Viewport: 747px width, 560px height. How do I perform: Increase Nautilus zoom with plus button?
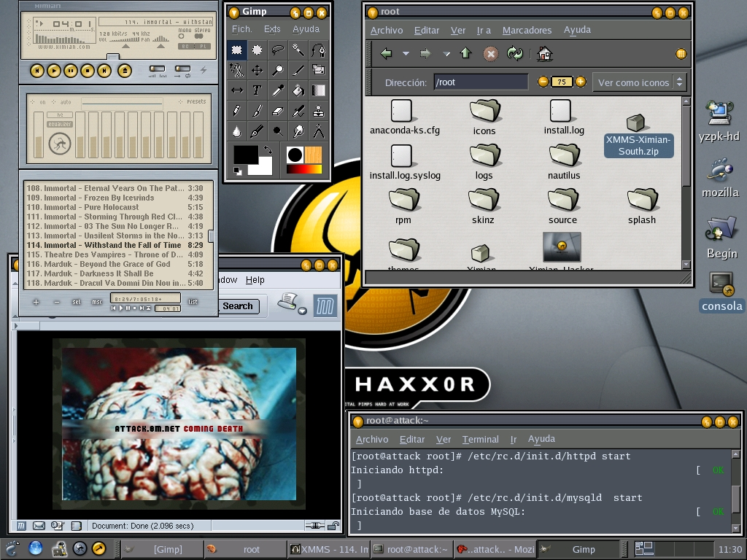(x=580, y=82)
